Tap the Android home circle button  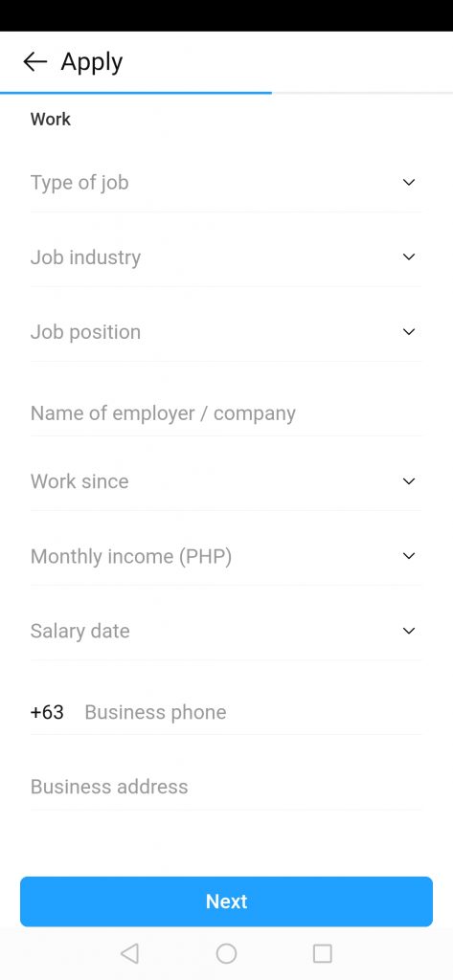pyautogui.click(x=226, y=953)
